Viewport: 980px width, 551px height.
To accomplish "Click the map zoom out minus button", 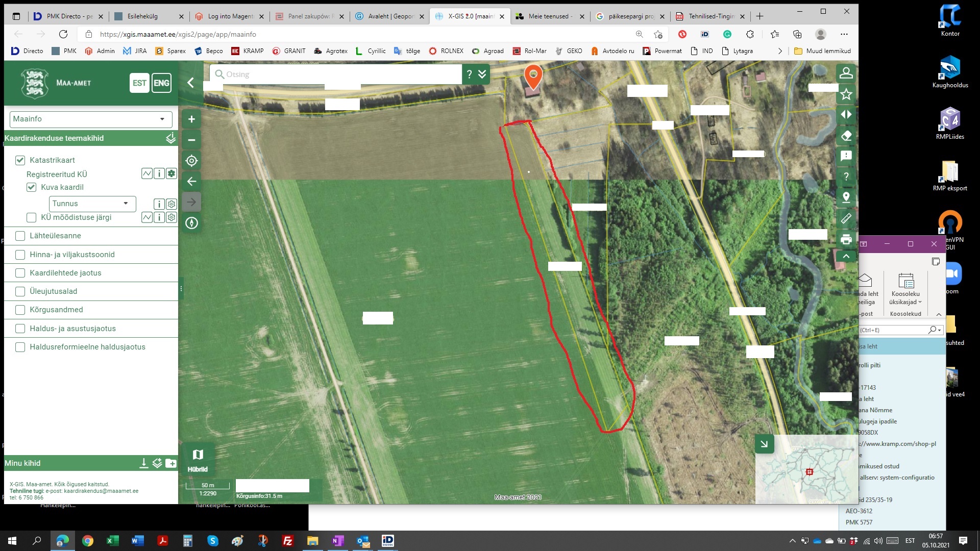I will [x=191, y=140].
